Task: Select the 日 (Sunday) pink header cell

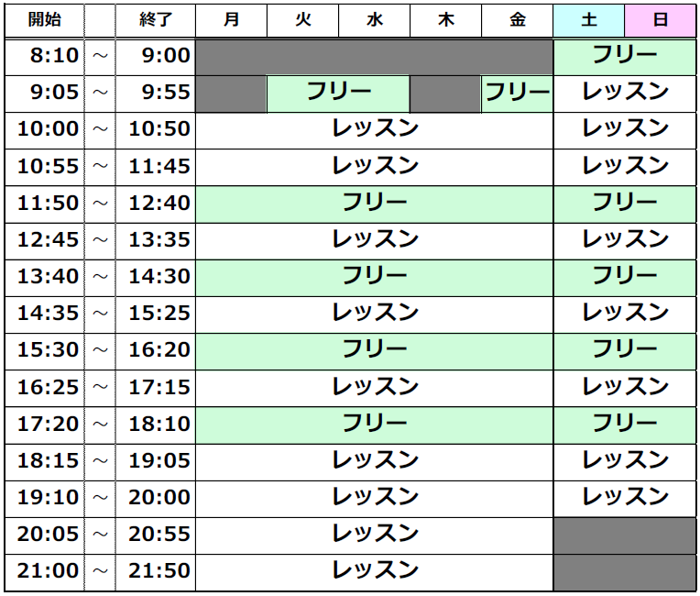Action: [661, 20]
